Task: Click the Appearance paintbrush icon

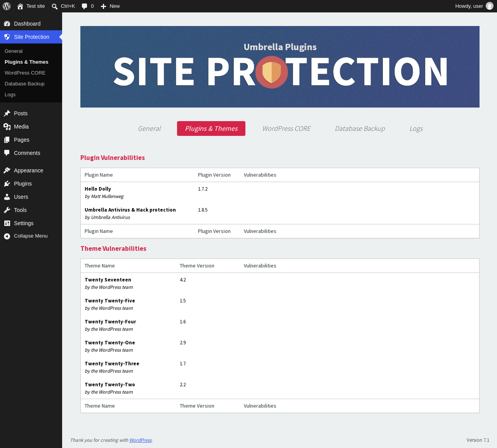Action: tap(7, 170)
